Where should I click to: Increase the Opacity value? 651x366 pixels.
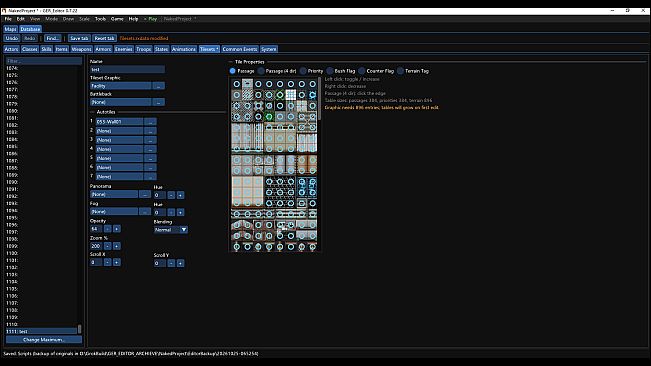[117, 229]
